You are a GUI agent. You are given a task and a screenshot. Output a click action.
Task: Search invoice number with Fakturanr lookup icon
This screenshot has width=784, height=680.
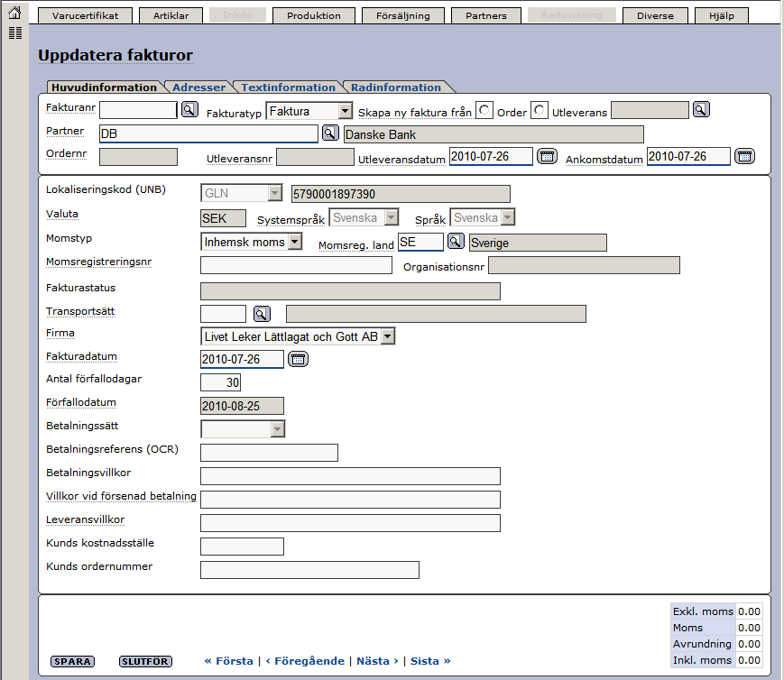(189, 109)
